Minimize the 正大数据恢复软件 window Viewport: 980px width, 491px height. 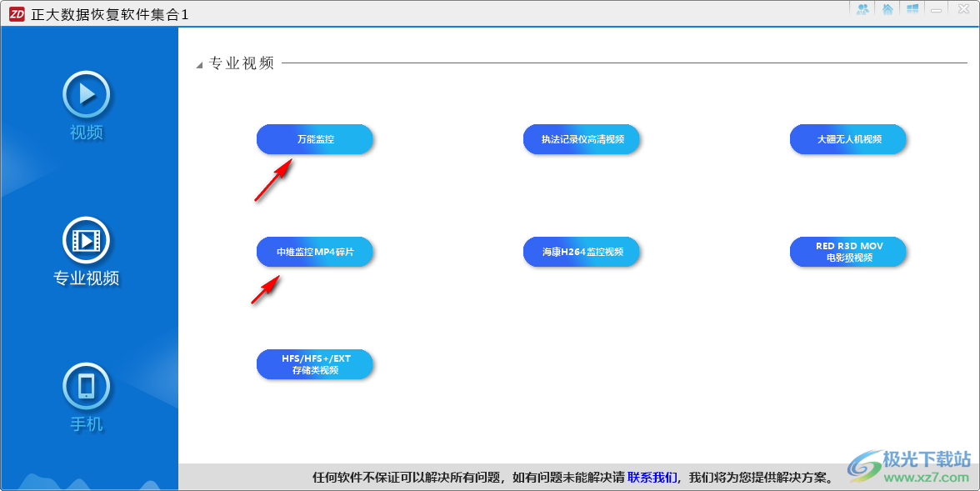click(937, 9)
